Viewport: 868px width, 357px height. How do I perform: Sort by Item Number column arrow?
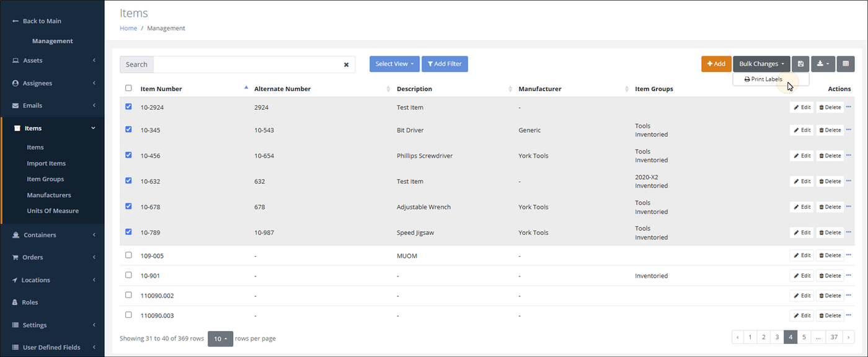246,88
